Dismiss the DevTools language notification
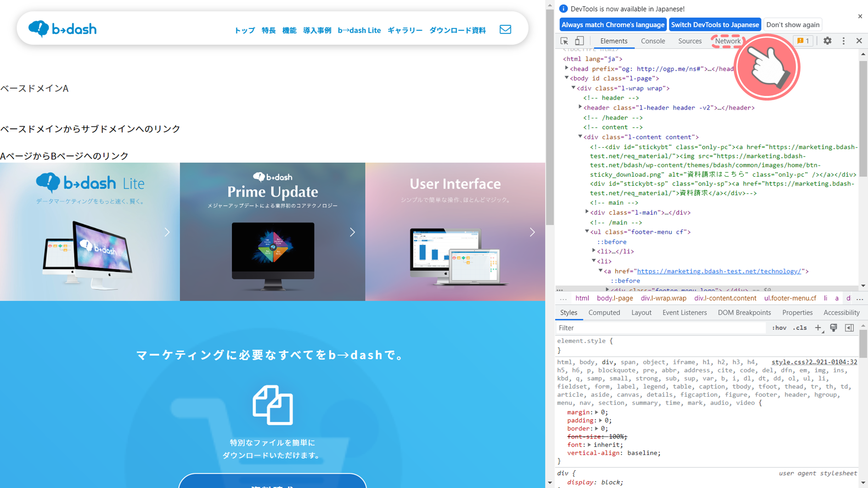Screen dimensions: 868x488 tap(860, 16)
